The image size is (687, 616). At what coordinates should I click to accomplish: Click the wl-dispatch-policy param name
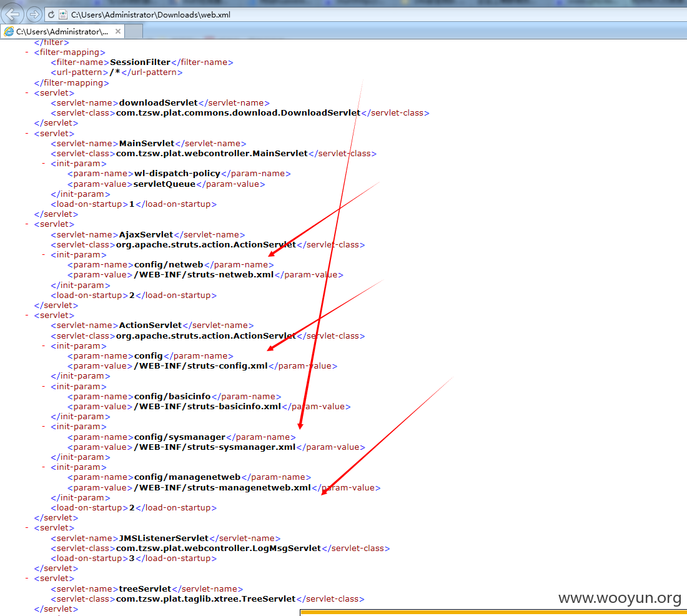point(177,174)
